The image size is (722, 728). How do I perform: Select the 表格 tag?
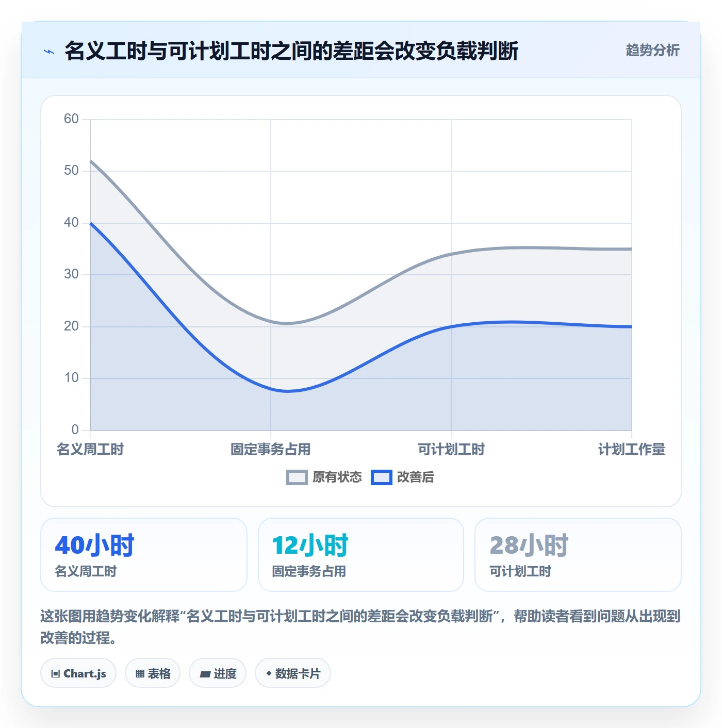[153, 673]
